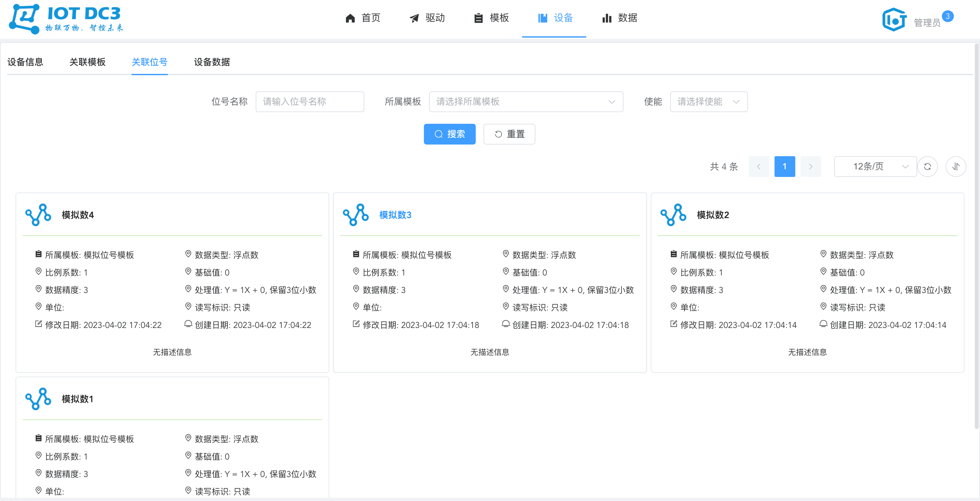The width and height of the screenshot is (980, 501).
Task: Open the 设备数据 tab
Action: pyautogui.click(x=211, y=62)
